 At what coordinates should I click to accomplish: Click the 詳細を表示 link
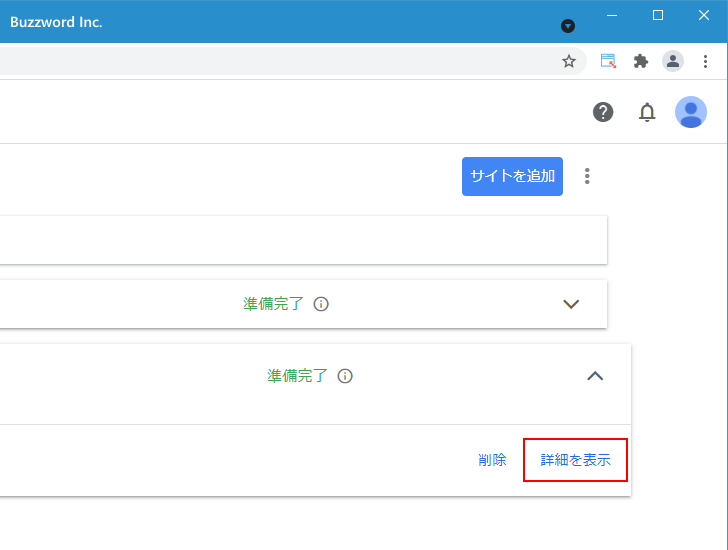point(575,460)
